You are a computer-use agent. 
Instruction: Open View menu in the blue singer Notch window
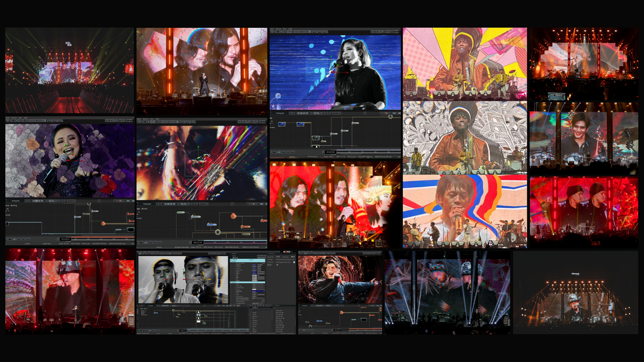(x=285, y=29)
